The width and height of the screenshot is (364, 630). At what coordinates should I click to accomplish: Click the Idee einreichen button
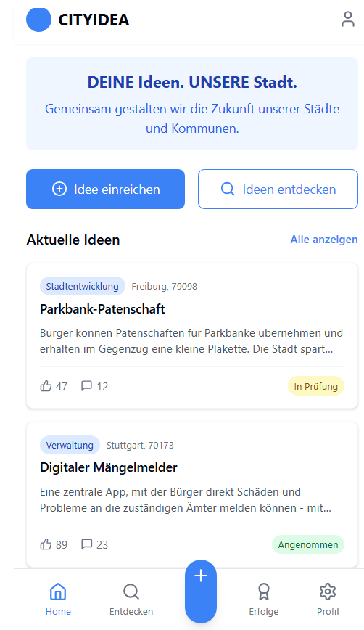(106, 189)
